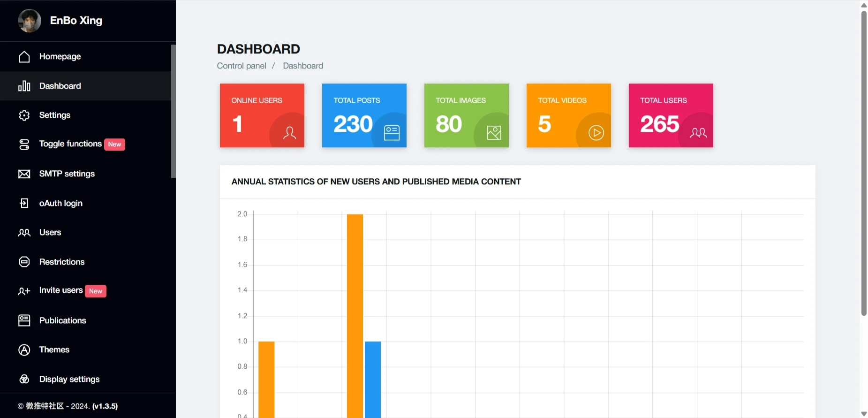This screenshot has height=418, width=868.
Task: Click the Total Videos orange card
Action: click(568, 115)
